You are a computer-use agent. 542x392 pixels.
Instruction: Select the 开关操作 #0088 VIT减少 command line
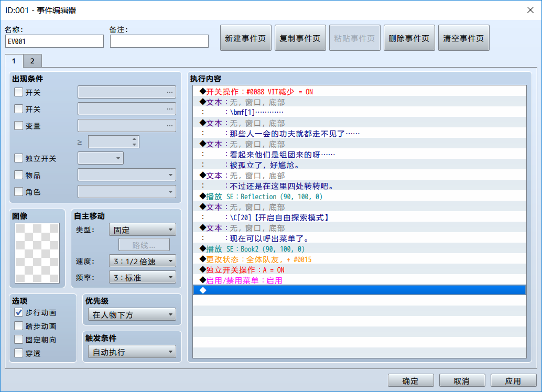click(360, 92)
